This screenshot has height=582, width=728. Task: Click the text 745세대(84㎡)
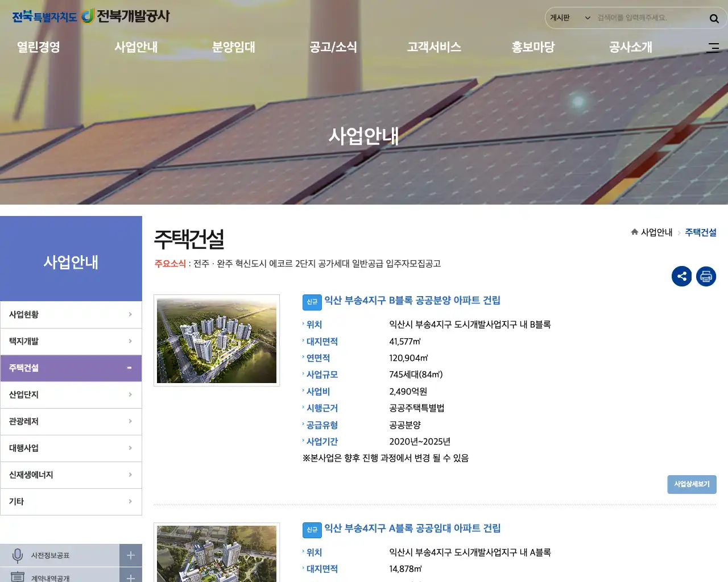point(416,375)
